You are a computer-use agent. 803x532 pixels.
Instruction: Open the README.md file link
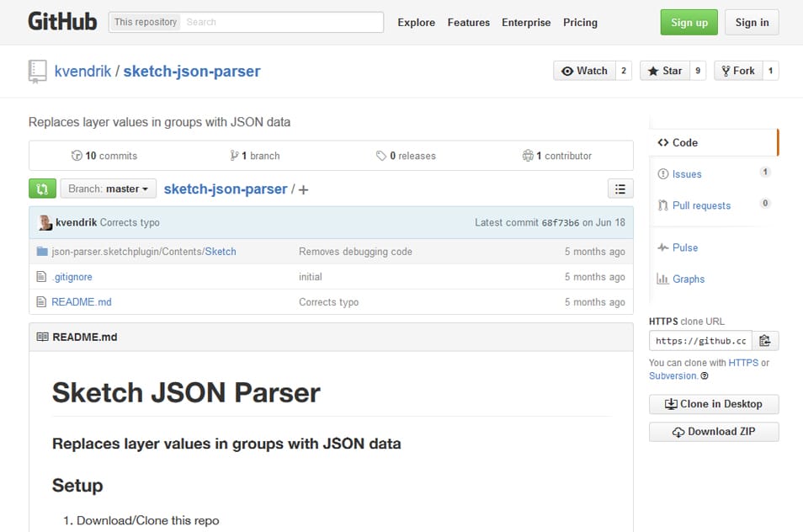point(82,302)
